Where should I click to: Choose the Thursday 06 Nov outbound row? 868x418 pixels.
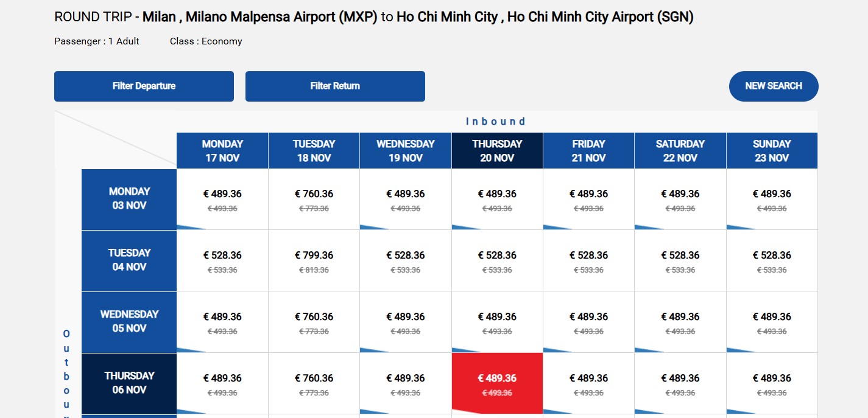coord(129,383)
